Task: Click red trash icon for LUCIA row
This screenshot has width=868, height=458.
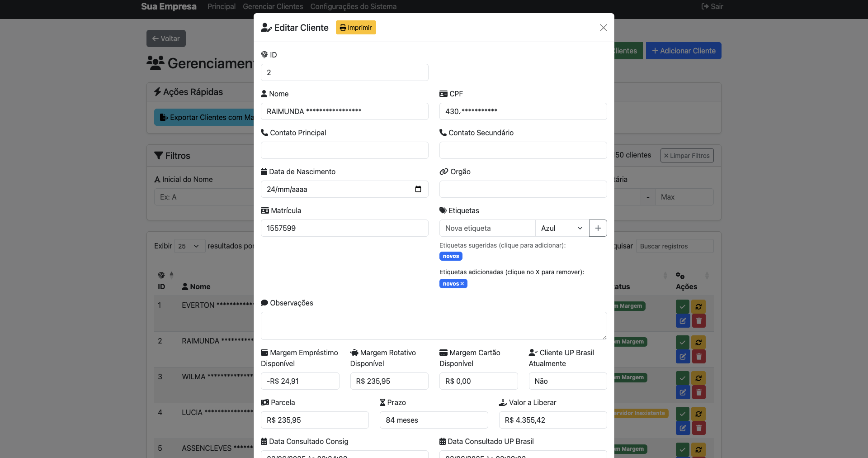Action: coord(698,428)
